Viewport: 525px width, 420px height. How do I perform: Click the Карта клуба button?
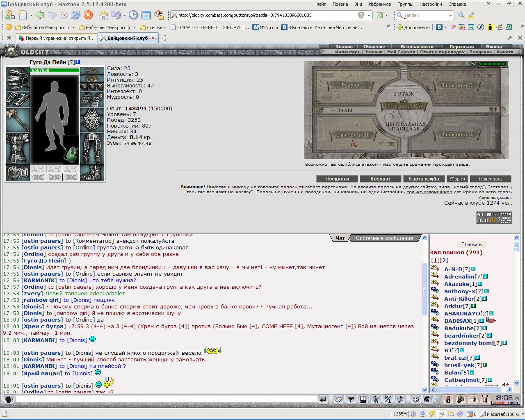424,179
